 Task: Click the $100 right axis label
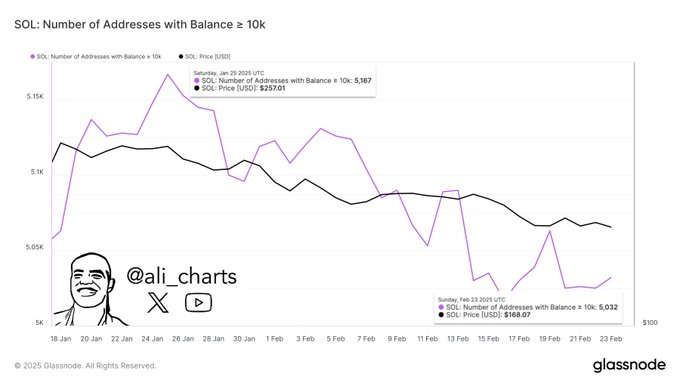tap(650, 323)
